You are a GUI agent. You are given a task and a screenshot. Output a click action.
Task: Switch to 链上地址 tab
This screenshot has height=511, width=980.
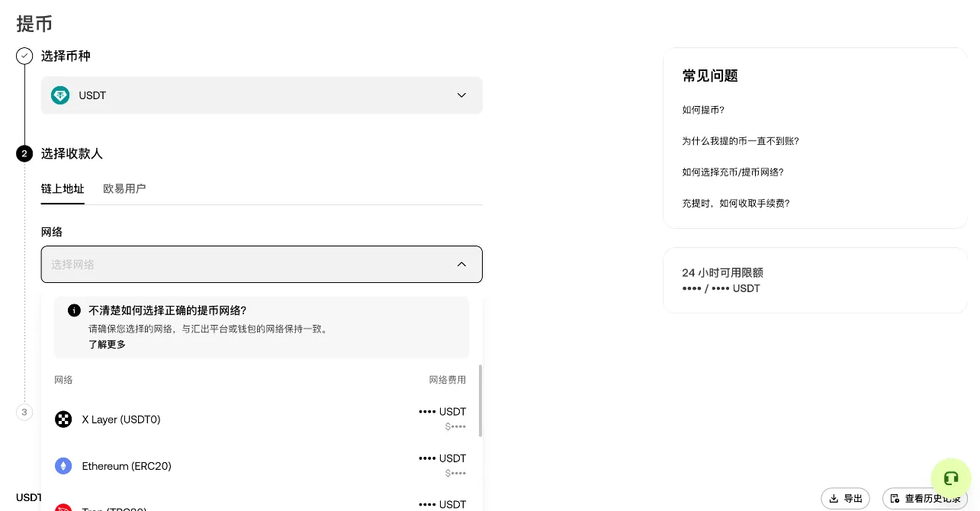pyautogui.click(x=63, y=188)
